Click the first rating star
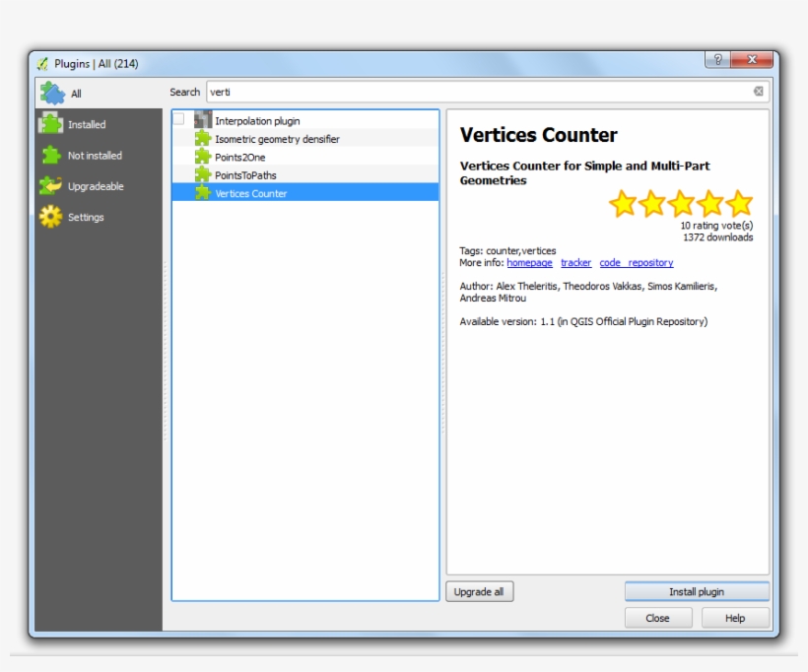 coord(623,203)
